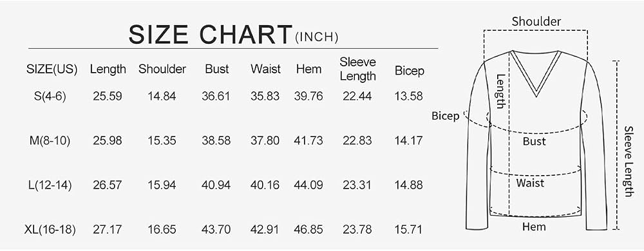This screenshot has width=644, height=251.
Task: Select the XL(16-18) size row label
Action: [50, 230]
